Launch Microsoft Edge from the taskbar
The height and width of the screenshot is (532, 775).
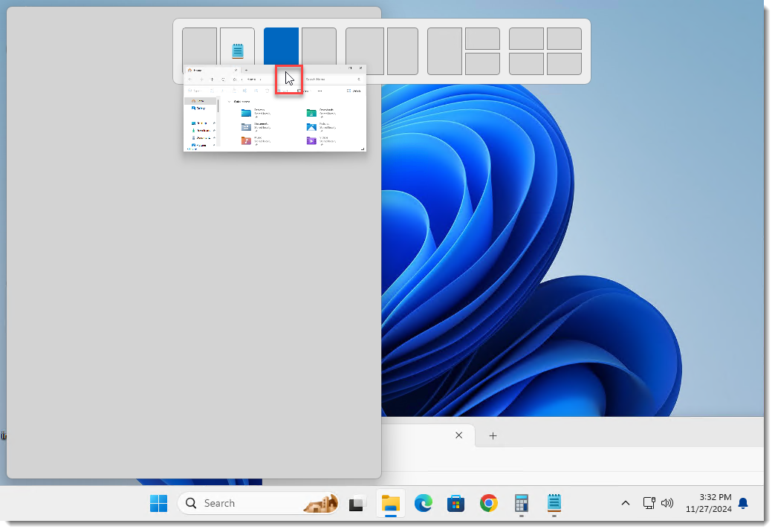click(x=423, y=503)
